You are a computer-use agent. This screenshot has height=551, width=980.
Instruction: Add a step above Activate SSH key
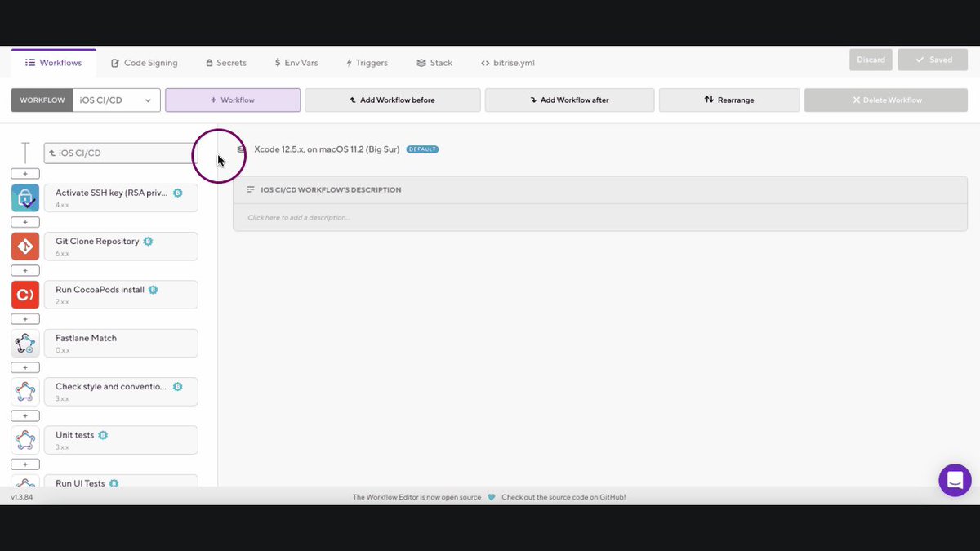[25, 174]
